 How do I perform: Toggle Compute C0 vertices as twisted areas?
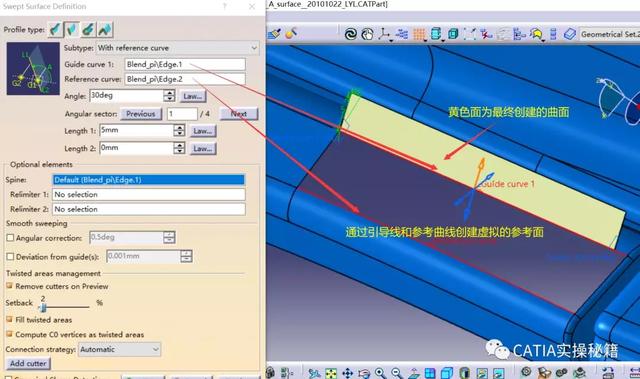[x=9, y=334]
